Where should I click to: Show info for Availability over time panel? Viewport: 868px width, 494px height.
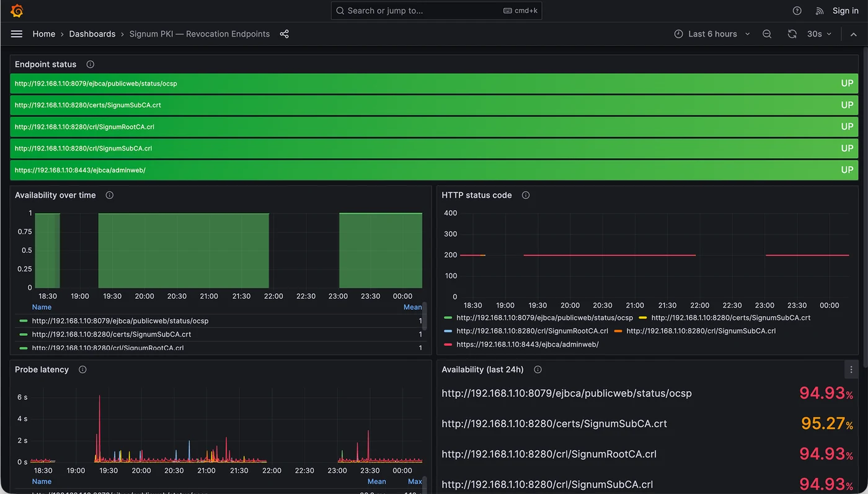point(110,195)
